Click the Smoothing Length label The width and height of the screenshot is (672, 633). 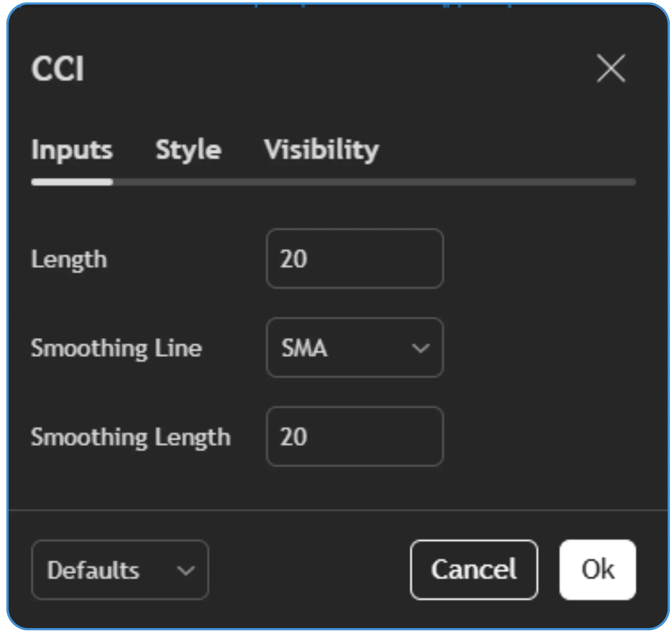pos(131,437)
